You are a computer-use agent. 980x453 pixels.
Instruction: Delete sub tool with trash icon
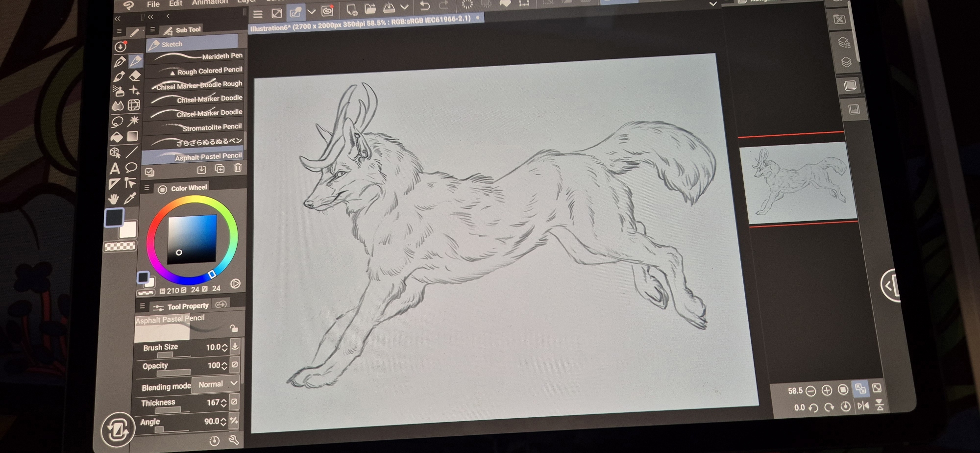click(x=238, y=168)
